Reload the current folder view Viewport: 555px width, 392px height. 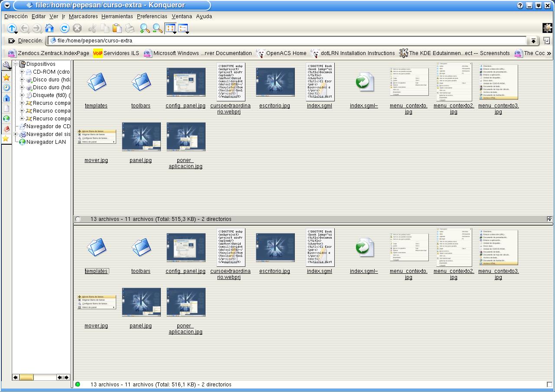click(65, 29)
